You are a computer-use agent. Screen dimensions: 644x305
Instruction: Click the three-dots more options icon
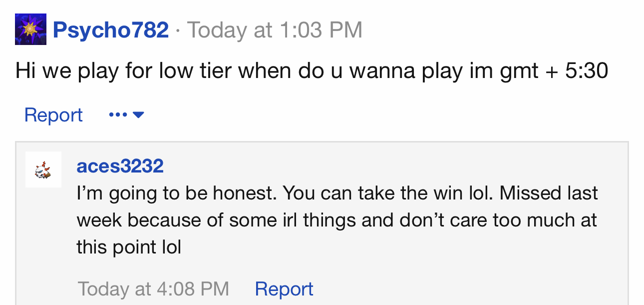pos(118,115)
